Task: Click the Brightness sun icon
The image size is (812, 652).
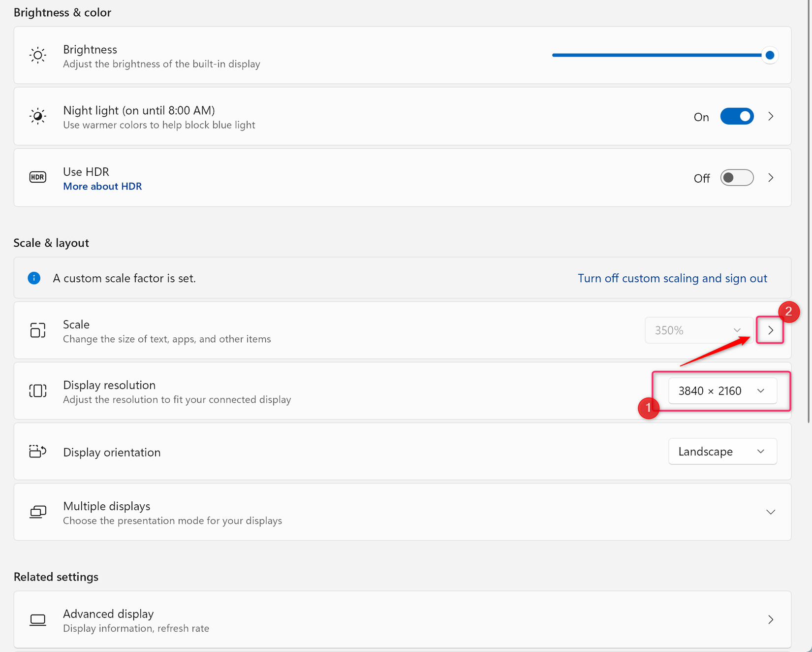Action: point(37,55)
